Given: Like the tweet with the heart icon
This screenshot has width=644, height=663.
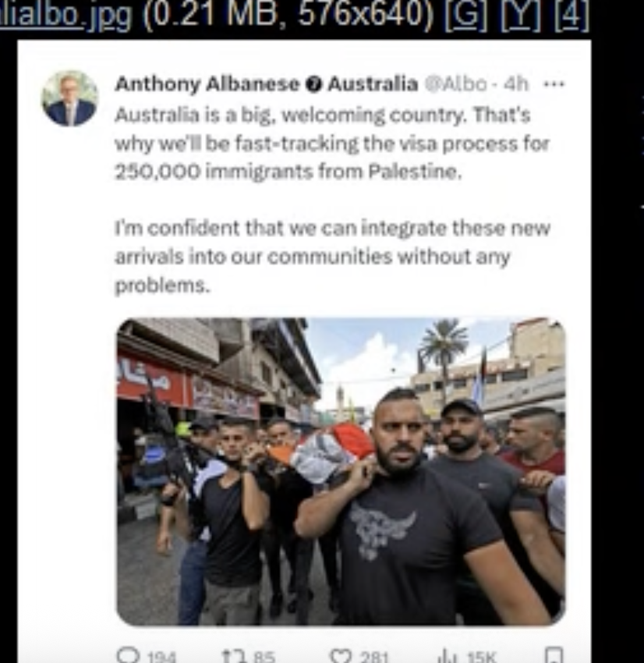Looking at the screenshot, I should (x=341, y=656).
